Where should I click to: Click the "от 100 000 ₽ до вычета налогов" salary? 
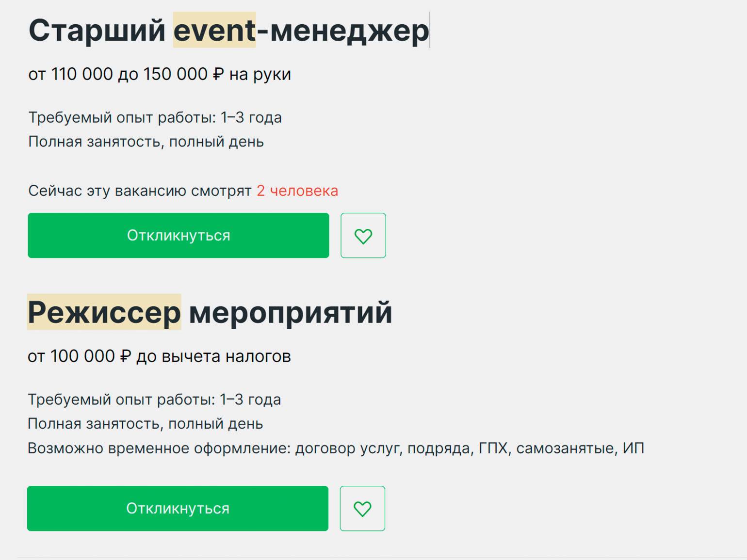pos(159,356)
